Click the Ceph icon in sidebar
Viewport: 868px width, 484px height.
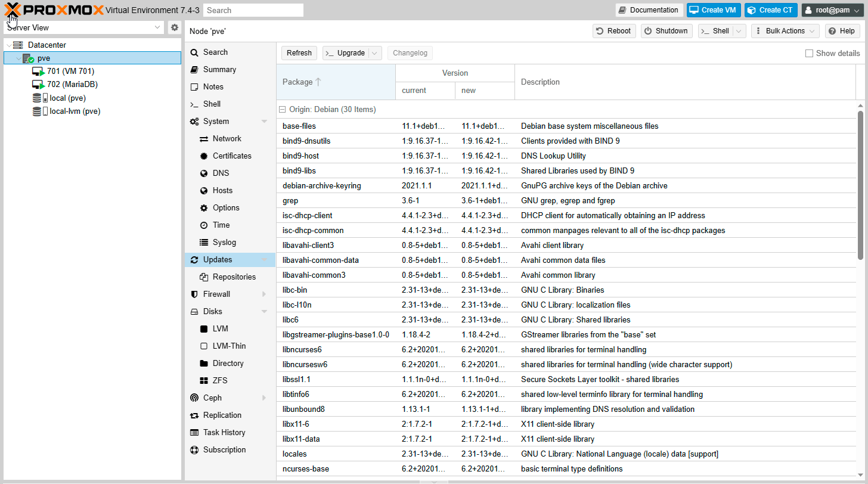coord(194,398)
